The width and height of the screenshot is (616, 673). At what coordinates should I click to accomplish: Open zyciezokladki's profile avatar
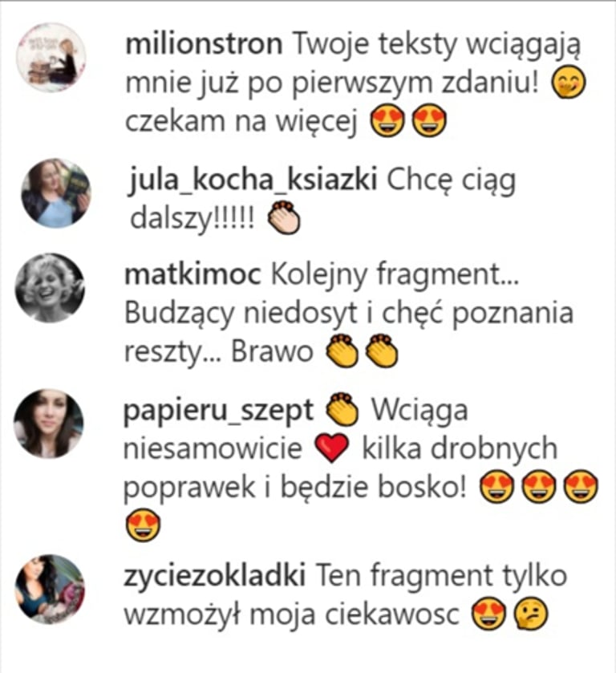coord(50,590)
